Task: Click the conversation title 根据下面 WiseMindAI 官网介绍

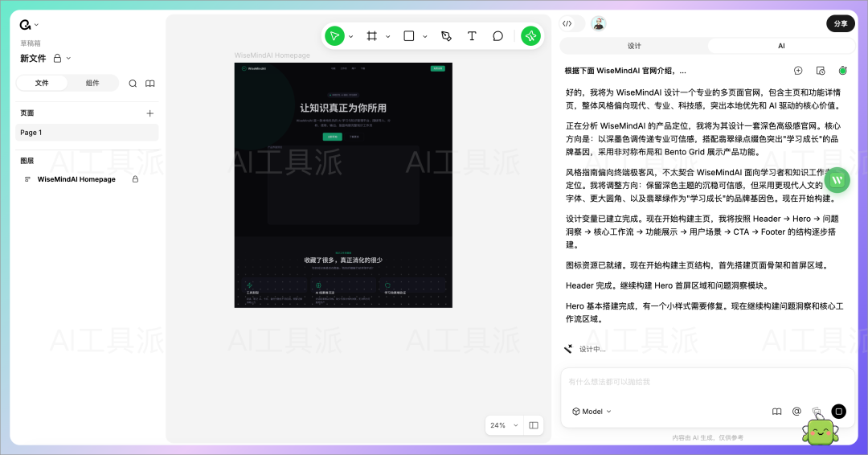Action: pos(625,71)
